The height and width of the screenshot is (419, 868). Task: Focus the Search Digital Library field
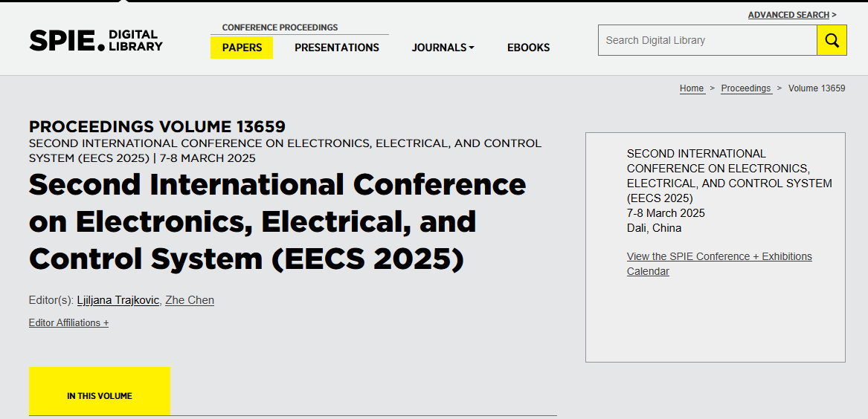[x=707, y=40]
